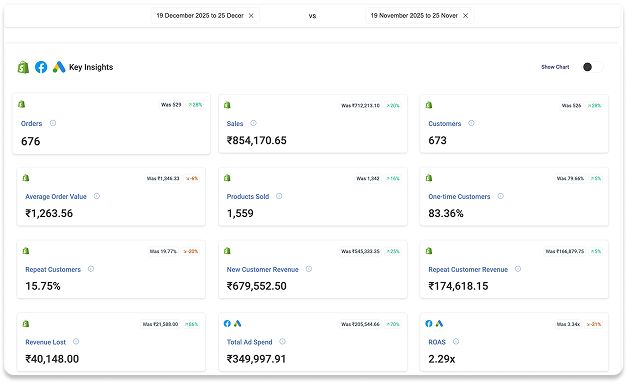Select the Average Order Value label
627x383 pixels.
click(x=56, y=196)
